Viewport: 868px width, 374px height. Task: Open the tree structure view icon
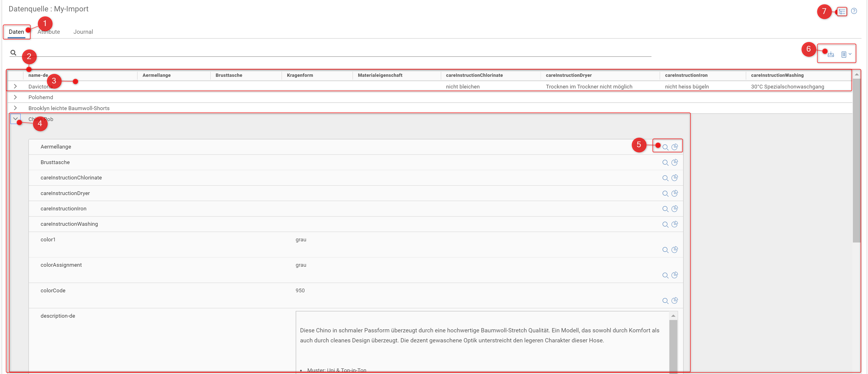(x=842, y=12)
